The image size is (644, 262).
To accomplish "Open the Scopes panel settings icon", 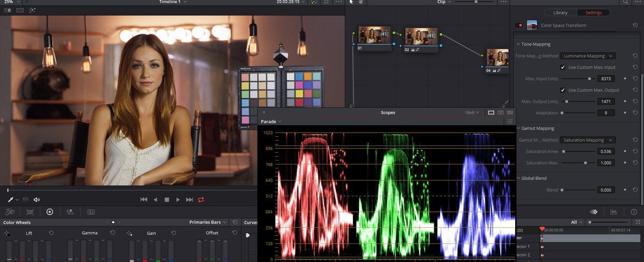I will (x=510, y=122).
